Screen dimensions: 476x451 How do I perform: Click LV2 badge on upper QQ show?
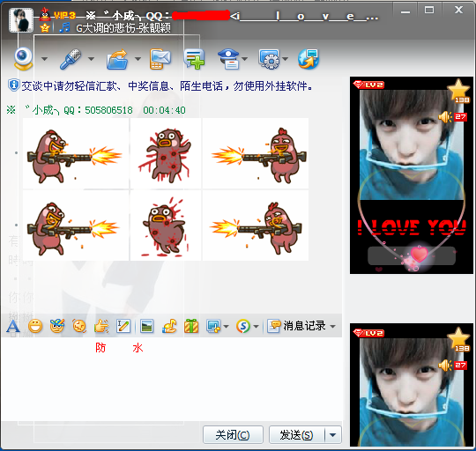click(368, 85)
